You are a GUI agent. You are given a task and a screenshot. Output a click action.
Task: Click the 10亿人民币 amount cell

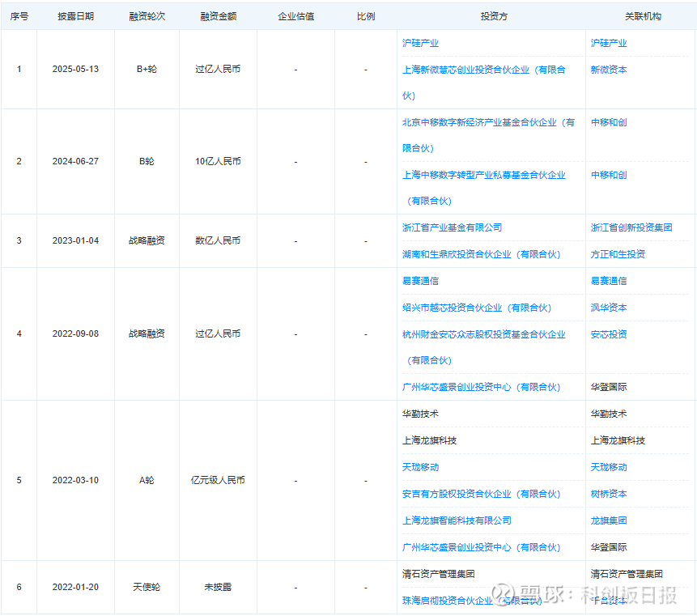point(218,161)
